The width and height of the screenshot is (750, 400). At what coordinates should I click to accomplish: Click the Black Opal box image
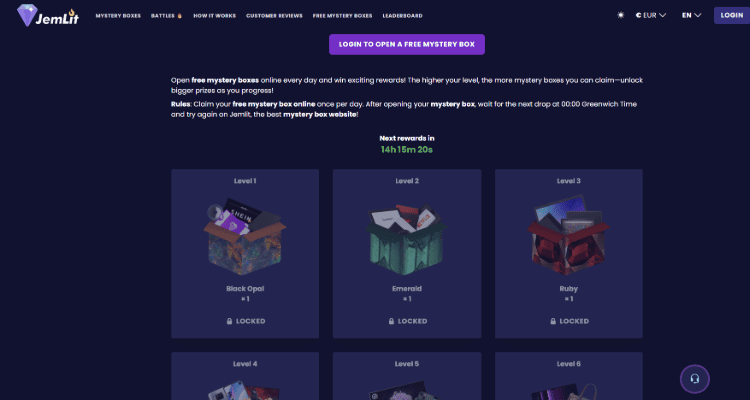click(x=245, y=237)
